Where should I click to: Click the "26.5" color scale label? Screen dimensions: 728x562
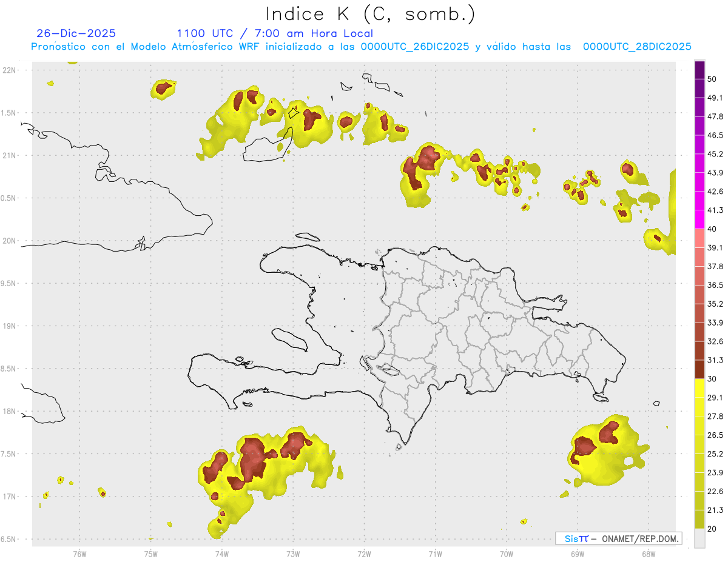click(x=715, y=435)
